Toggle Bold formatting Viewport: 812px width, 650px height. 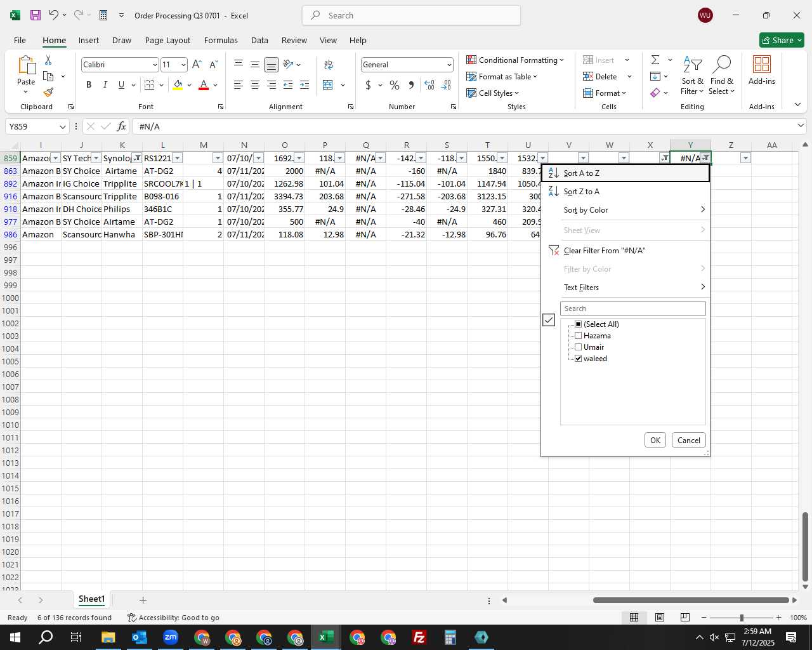tap(89, 85)
